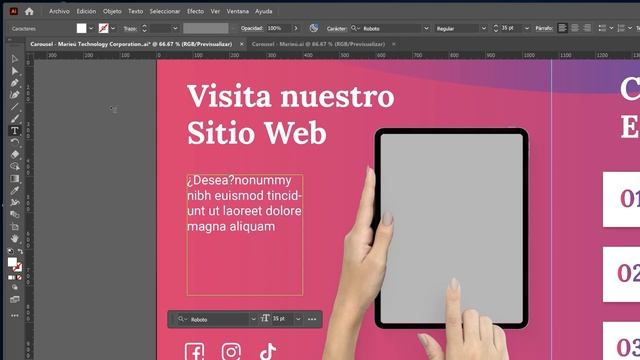Image resolution: width=640 pixels, height=360 pixels.
Task: Open Edit Toolbar three dots
Action: coord(14,316)
